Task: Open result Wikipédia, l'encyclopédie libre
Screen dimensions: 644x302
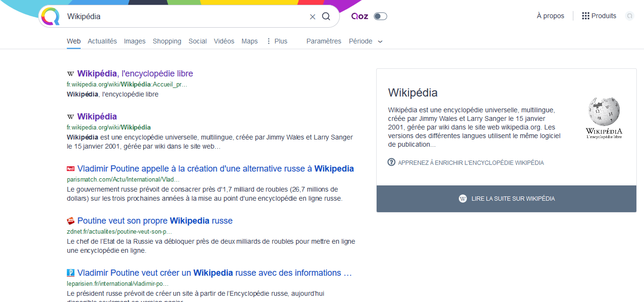Action: [x=135, y=74]
